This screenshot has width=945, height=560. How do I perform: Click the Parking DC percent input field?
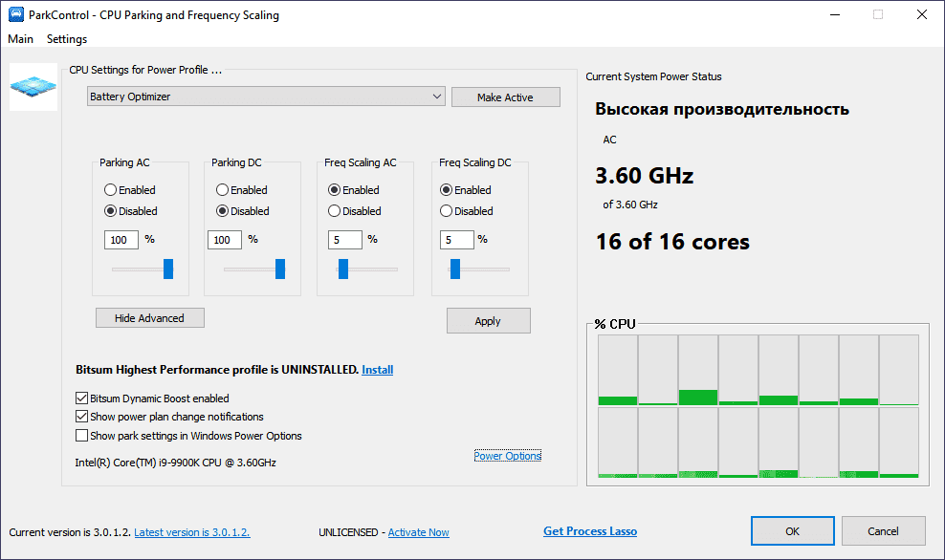[225, 240]
